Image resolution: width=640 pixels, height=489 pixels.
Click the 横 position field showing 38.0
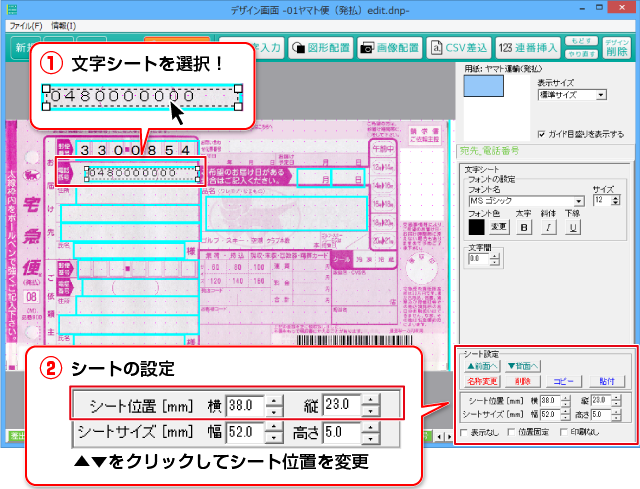tap(551, 401)
